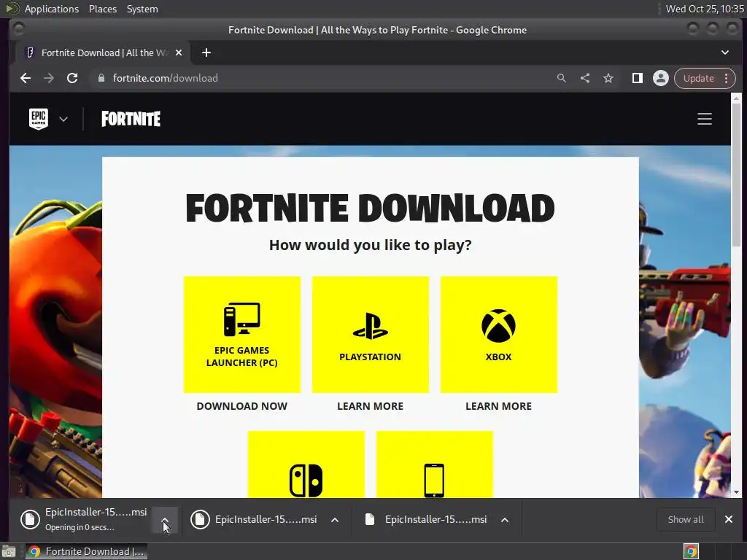Open the Applications menu
This screenshot has height=560, width=747.
tap(52, 9)
